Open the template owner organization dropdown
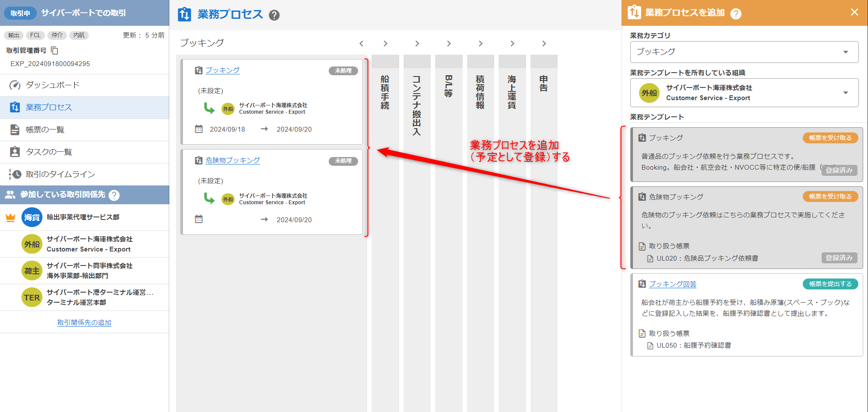 (744, 93)
